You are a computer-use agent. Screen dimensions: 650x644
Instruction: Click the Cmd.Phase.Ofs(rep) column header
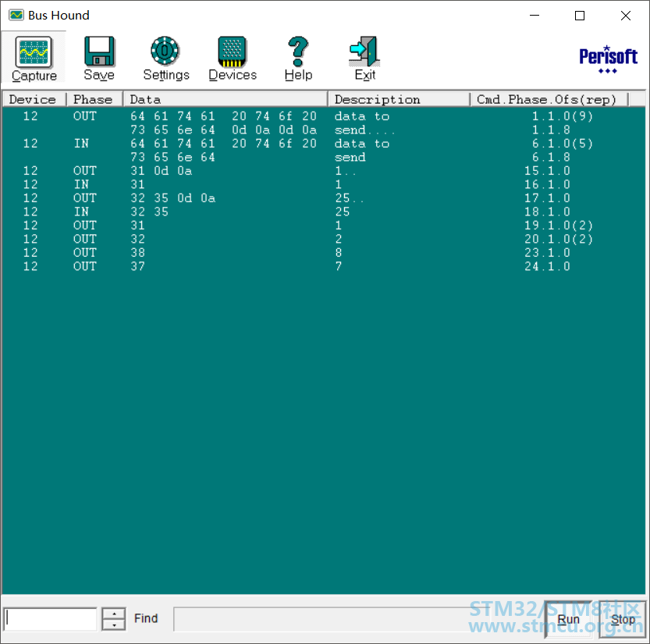(x=549, y=99)
